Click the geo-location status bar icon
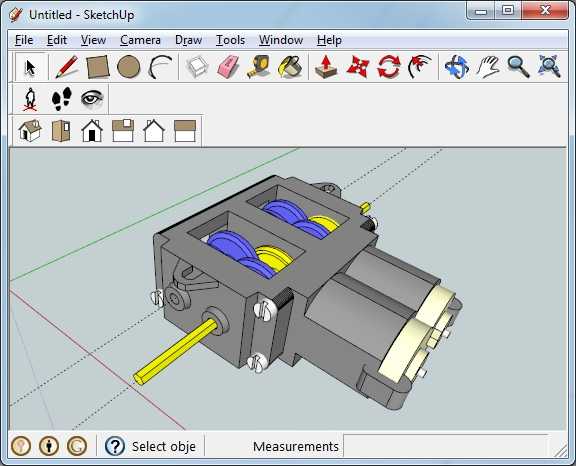576x466 pixels. click(21, 446)
